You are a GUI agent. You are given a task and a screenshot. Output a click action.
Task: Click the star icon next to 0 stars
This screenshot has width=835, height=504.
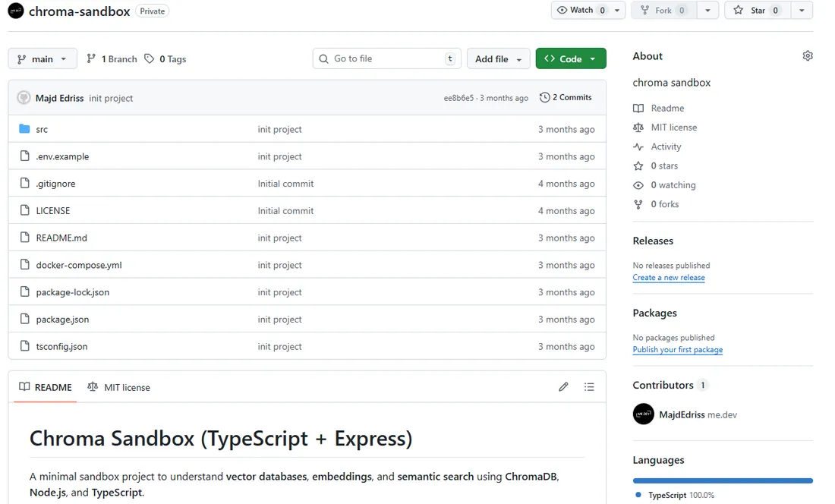tap(638, 165)
